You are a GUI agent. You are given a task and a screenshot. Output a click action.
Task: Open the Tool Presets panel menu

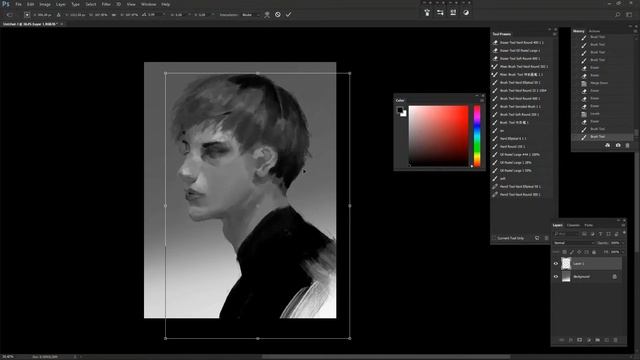554,34
